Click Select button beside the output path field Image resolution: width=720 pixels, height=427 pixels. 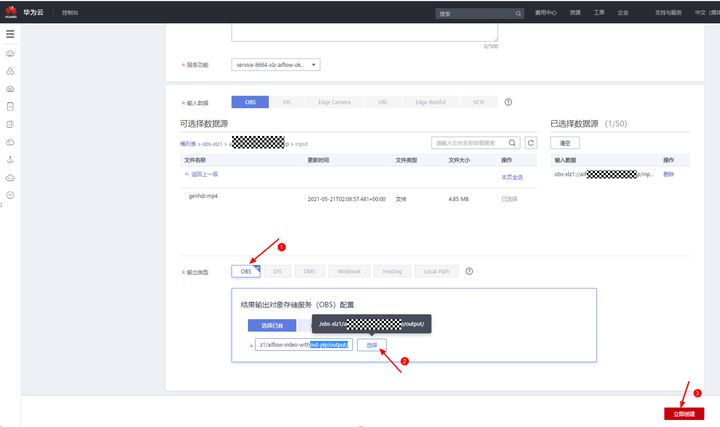pos(371,345)
